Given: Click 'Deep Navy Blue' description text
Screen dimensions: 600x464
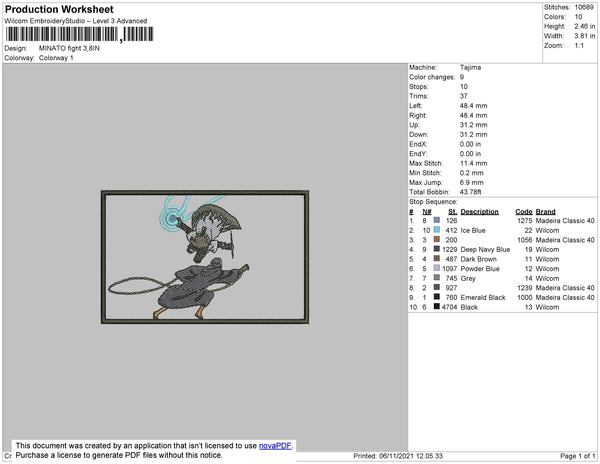Looking at the screenshot, I should pyautogui.click(x=485, y=249).
